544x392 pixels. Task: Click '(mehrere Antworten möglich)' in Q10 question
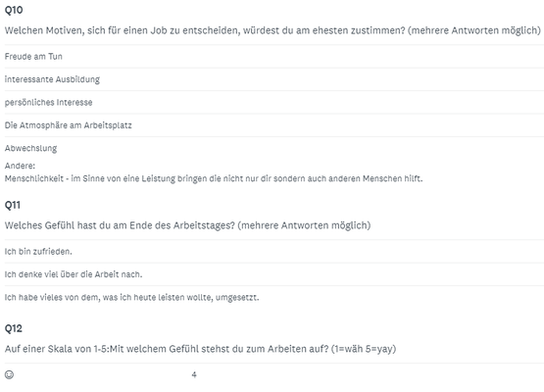[474, 30]
